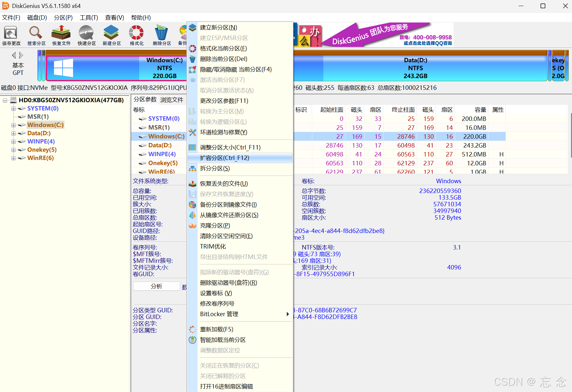Expand the Data(D:) tree node
Image resolution: width=572 pixels, height=392 pixels.
coord(14,133)
